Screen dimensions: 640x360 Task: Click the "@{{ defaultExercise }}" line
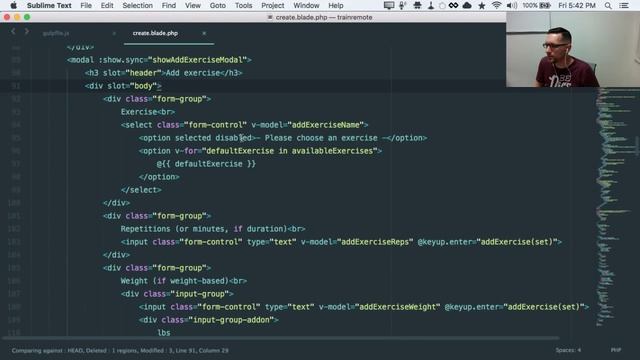pyautogui.click(x=206, y=164)
